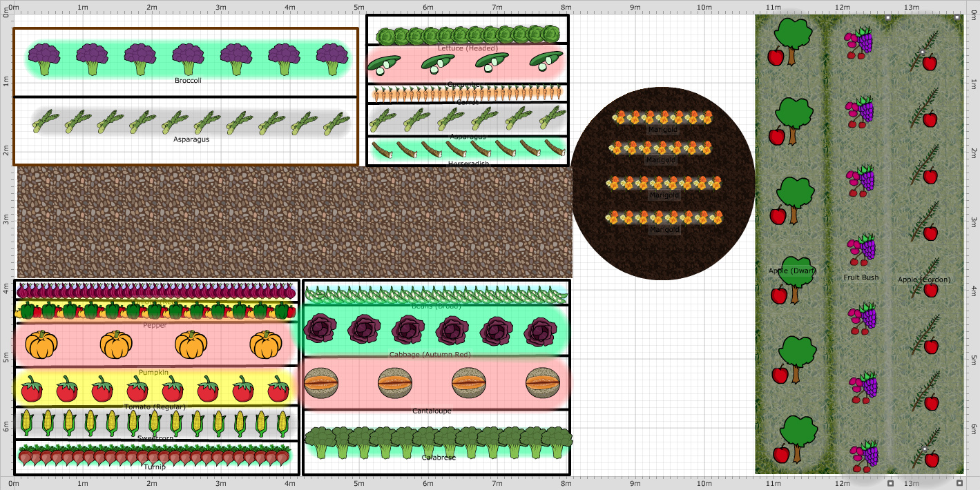Click the Pumpkin row label text
980x490 pixels.
coord(153,371)
